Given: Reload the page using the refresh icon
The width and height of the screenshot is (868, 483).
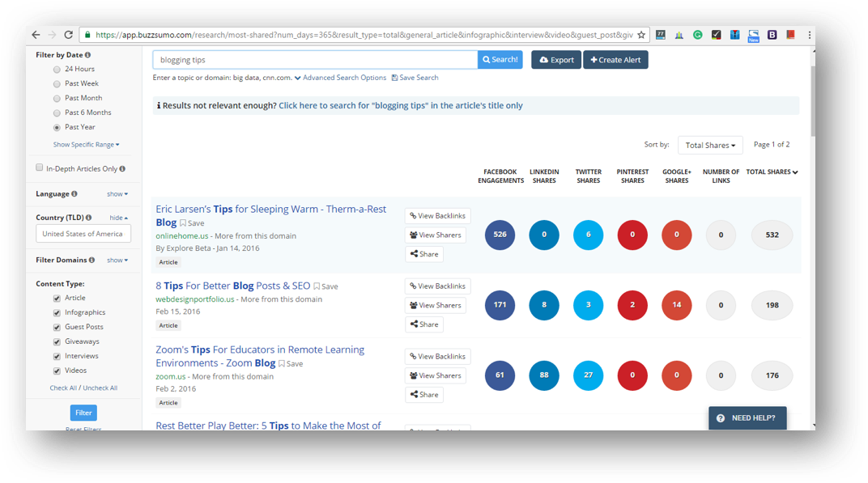Looking at the screenshot, I should pyautogui.click(x=69, y=35).
